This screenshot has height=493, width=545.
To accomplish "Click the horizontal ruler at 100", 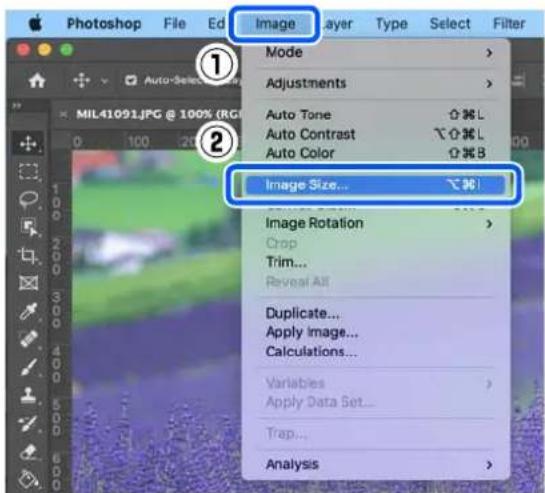I will [138, 142].
